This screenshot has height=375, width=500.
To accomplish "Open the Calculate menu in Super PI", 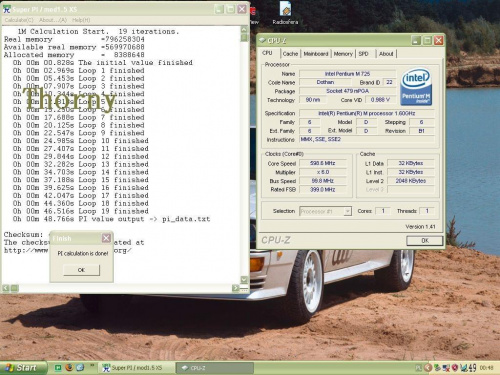I will click(x=19, y=20).
